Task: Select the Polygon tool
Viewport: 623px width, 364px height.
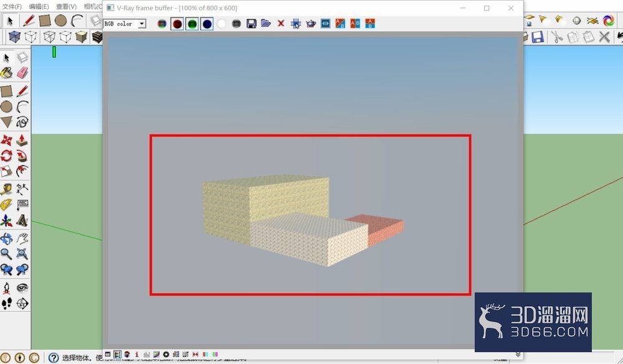Action: pos(6,121)
